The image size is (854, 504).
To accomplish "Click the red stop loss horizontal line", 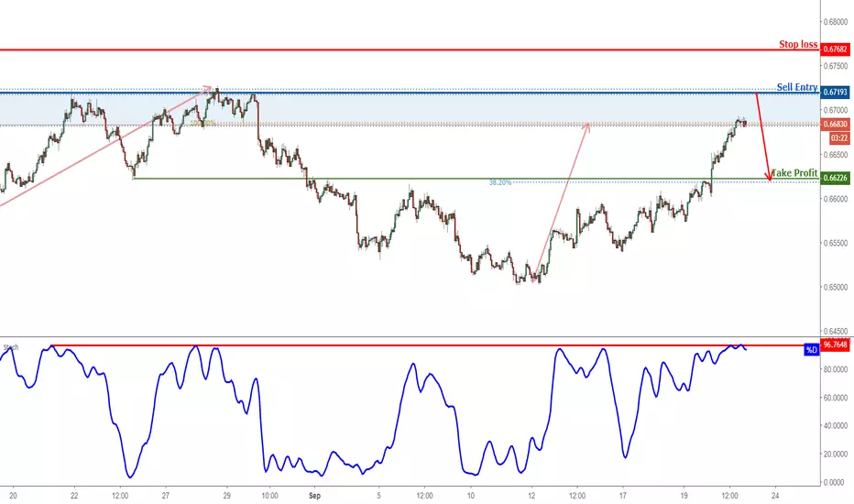I will tap(409, 49).
